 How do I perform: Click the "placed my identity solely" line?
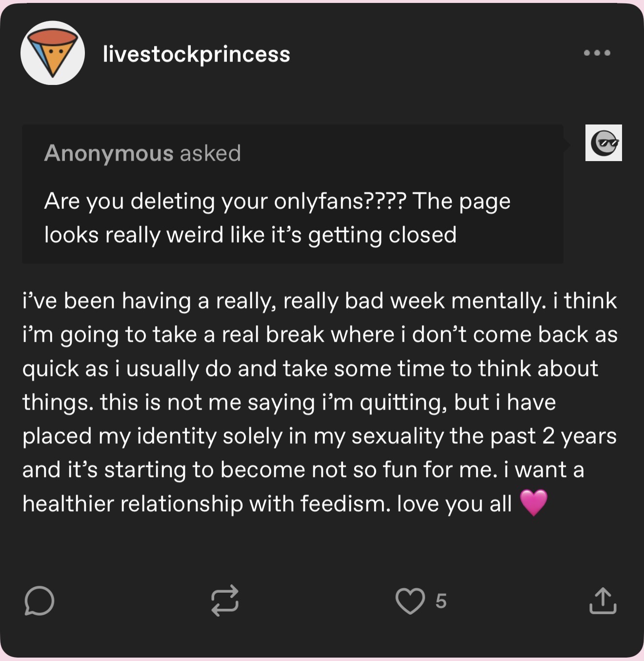coord(320,436)
